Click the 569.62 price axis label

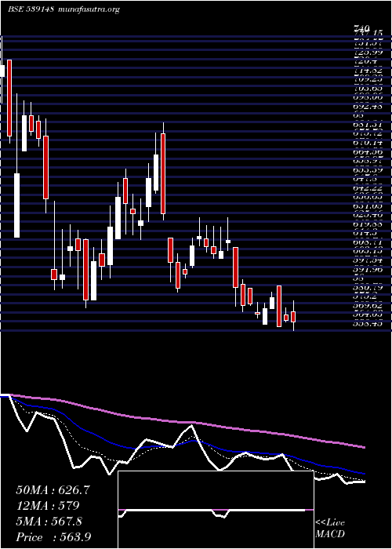(368, 306)
